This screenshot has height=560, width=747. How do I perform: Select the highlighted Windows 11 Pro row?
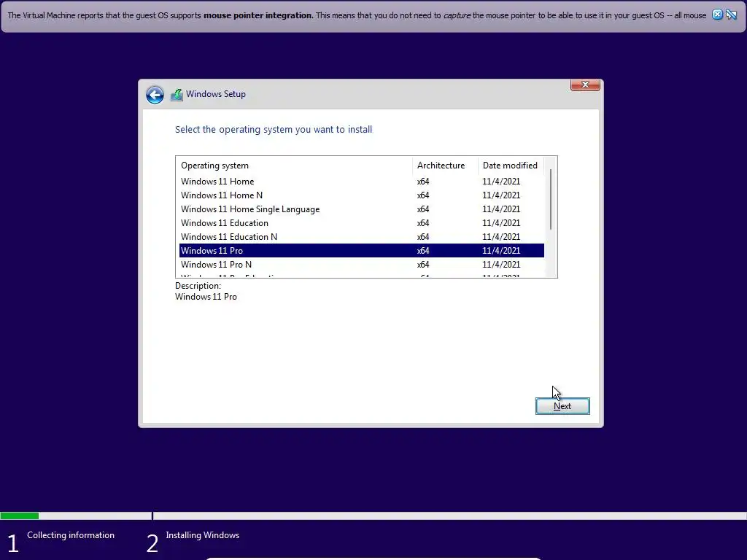click(x=362, y=251)
